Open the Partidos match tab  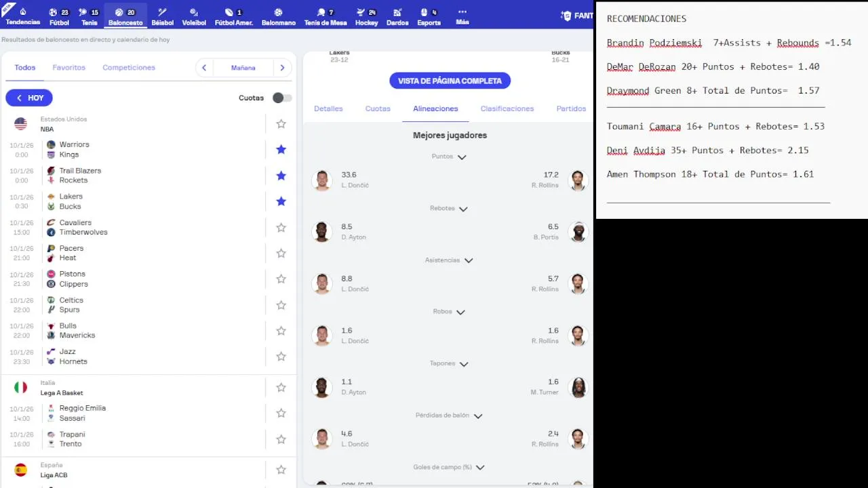[571, 108]
